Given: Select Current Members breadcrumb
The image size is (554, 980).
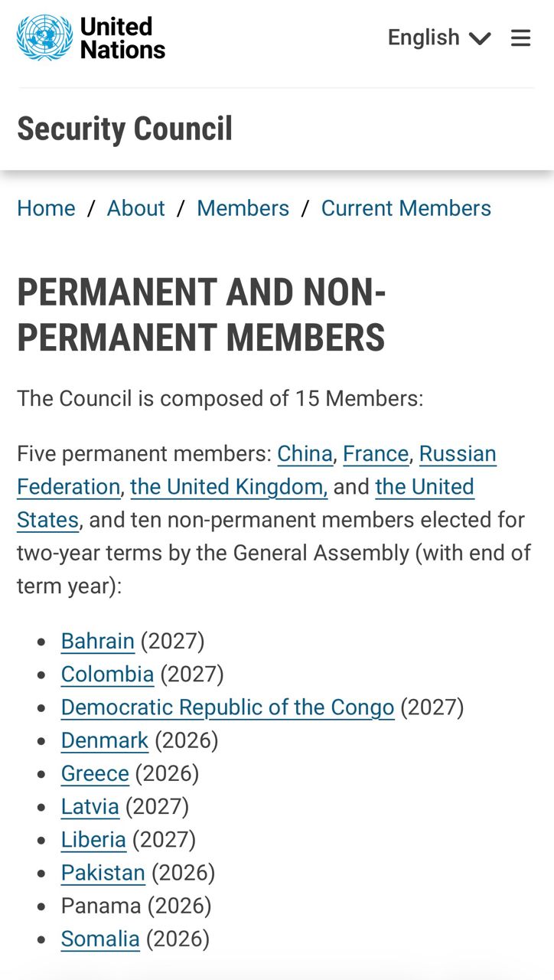Looking at the screenshot, I should (x=406, y=208).
